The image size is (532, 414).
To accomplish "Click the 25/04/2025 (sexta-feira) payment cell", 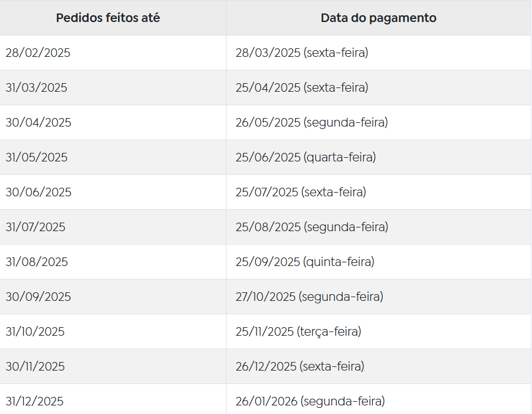I will point(378,87).
